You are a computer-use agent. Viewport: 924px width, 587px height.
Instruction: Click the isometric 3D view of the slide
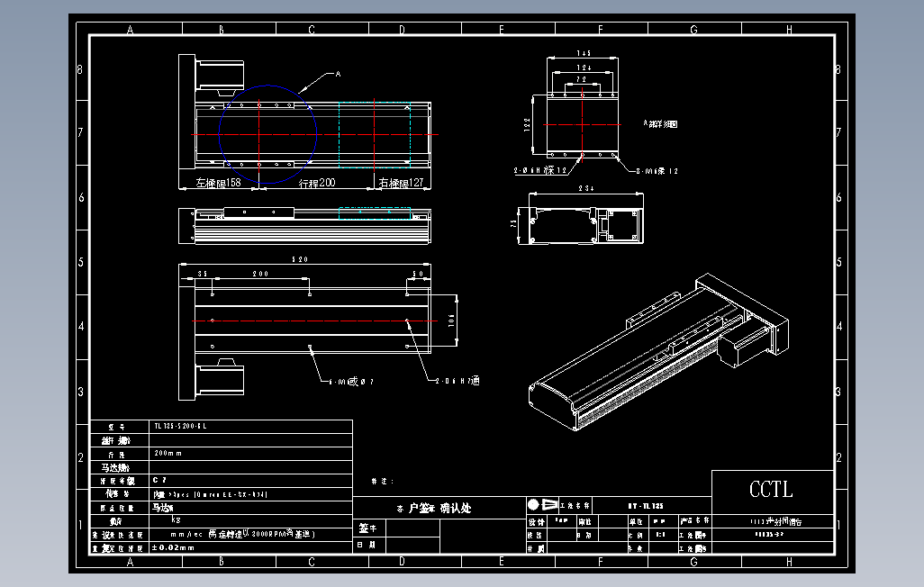tap(659, 352)
